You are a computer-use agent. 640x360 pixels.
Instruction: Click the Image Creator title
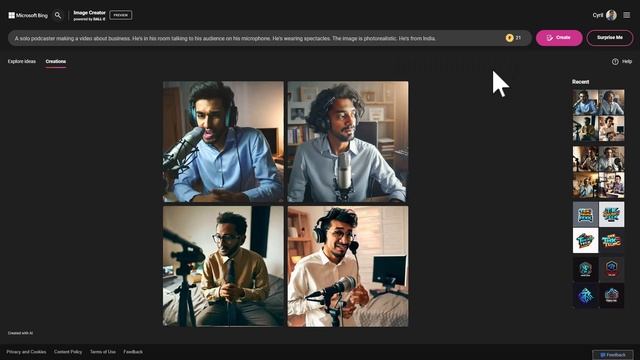pos(89,13)
